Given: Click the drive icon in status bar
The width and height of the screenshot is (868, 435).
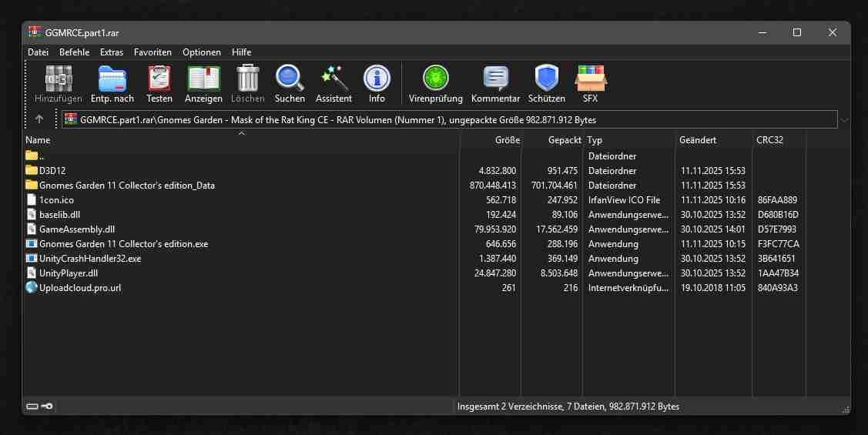Looking at the screenshot, I should 32,407.
